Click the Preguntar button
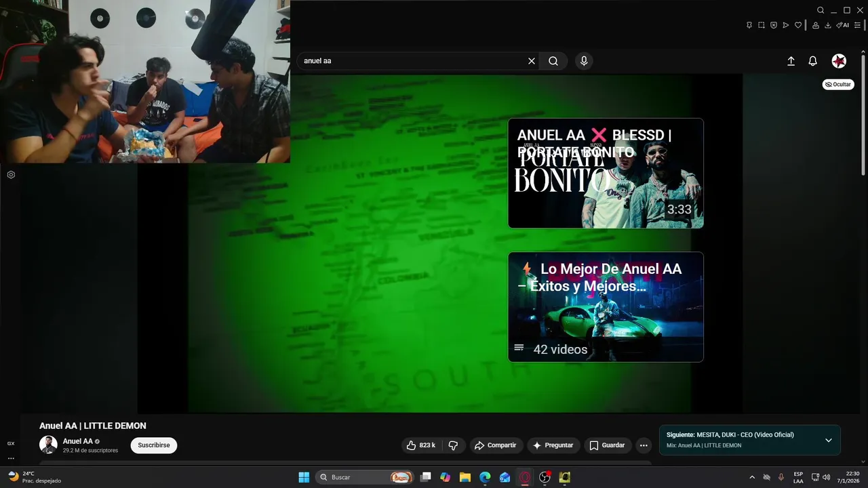 (x=553, y=445)
